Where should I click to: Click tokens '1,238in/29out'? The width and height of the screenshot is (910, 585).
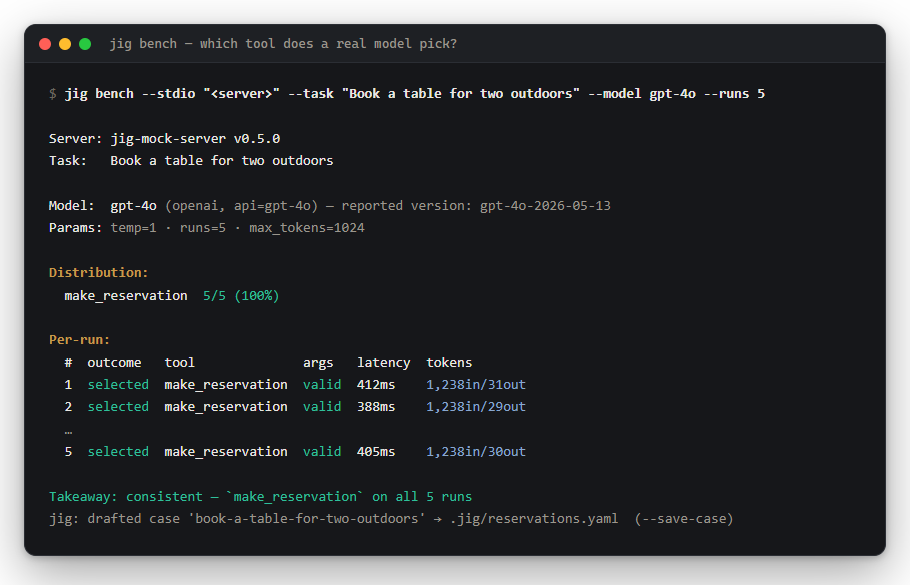point(476,407)
